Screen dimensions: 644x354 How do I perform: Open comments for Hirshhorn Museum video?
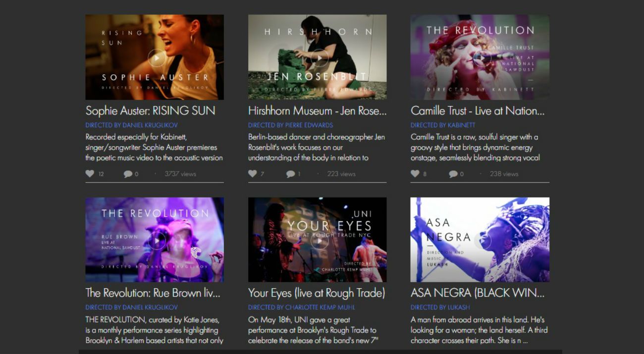point(290,174)
